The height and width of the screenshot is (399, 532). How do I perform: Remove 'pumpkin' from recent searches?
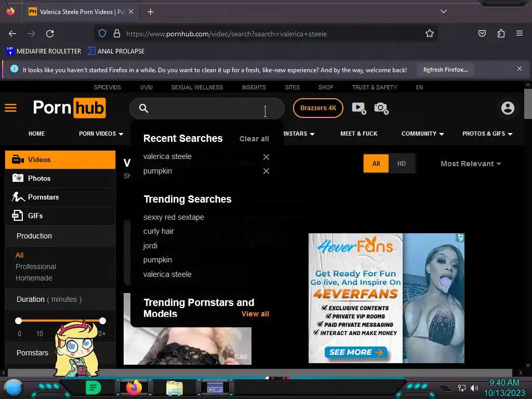click(x=266, y=171)
